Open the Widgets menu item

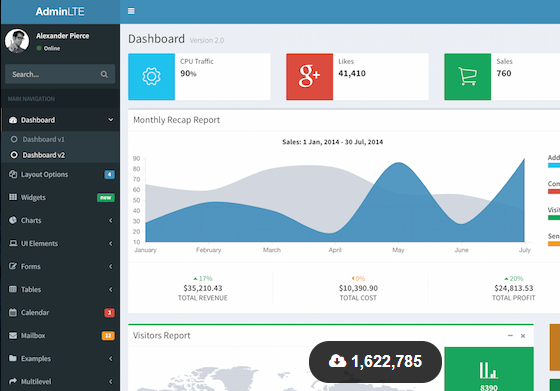click(60, 197)
